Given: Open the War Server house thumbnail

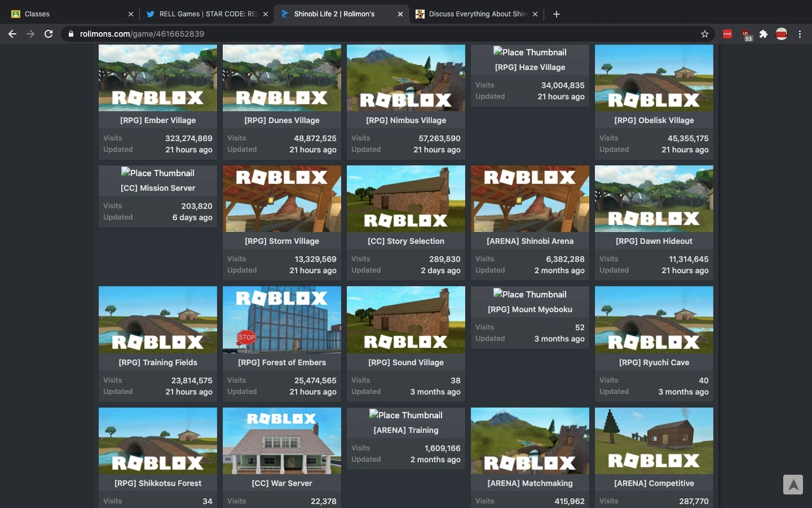Looking at the screenshot, I should point(282,441).
